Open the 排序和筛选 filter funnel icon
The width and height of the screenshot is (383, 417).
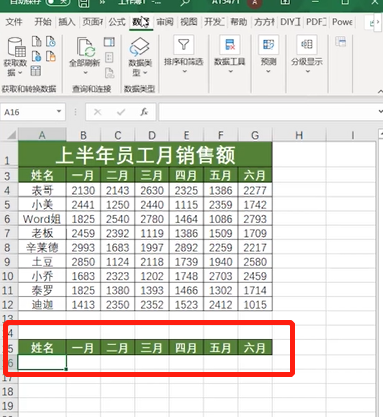click(x=184, y=45)
